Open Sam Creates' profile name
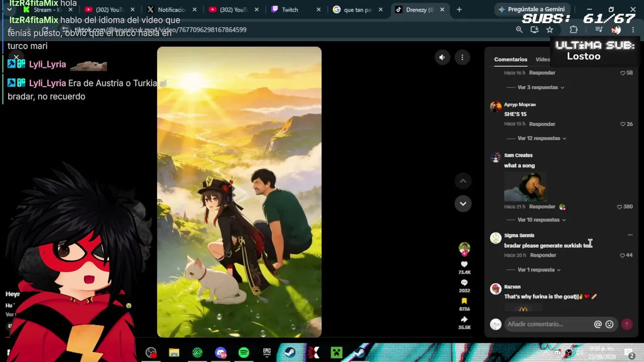The image size is (644, 362). tap(518, 155)
